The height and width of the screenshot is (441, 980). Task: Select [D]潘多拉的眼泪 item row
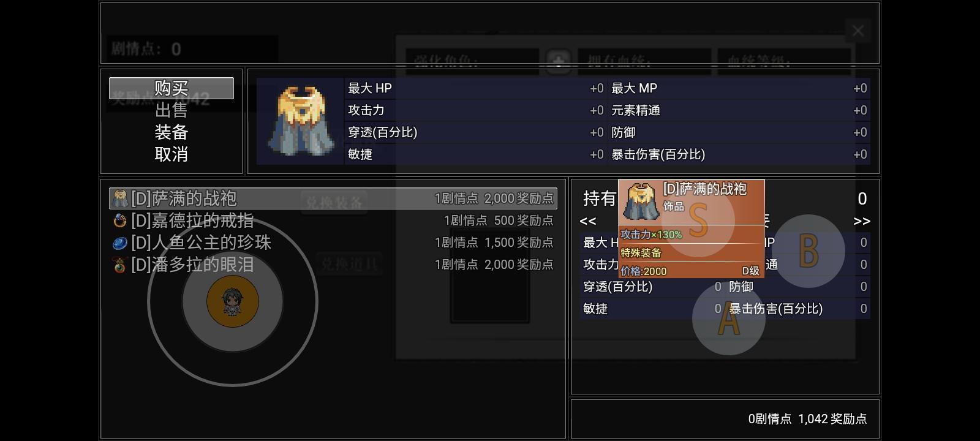pyautogui.click(x=333, y=265)
